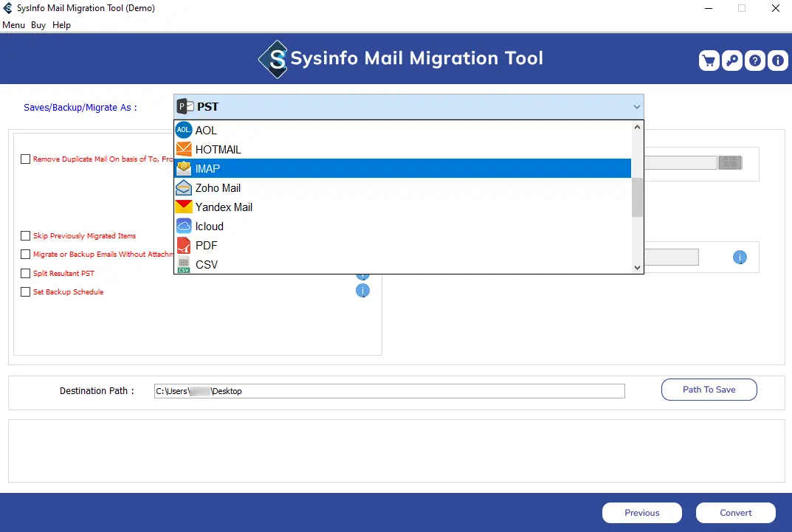
Task: Select the IMAP option
Action: (x=402, y=168)
